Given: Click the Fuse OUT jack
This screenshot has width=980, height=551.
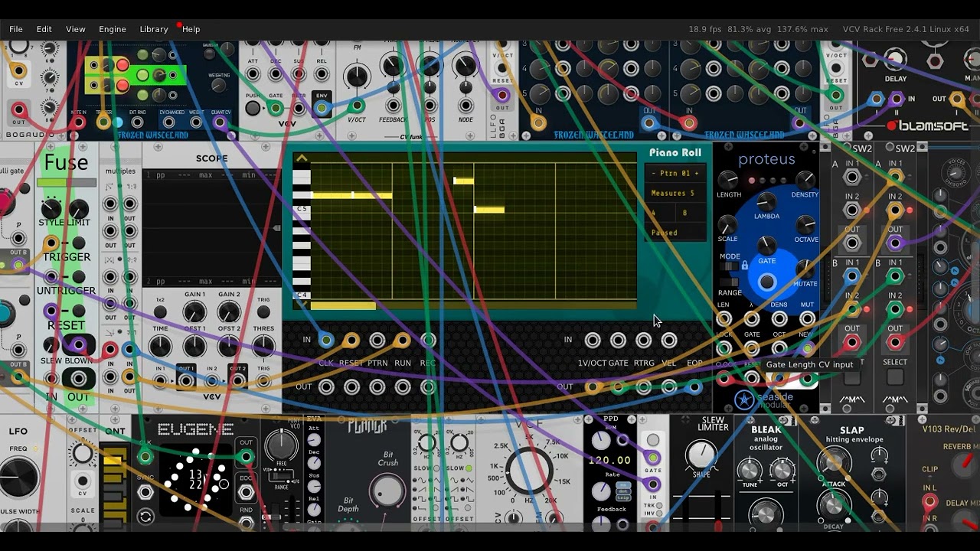Looking at the screenshot, I should [78, 378].
